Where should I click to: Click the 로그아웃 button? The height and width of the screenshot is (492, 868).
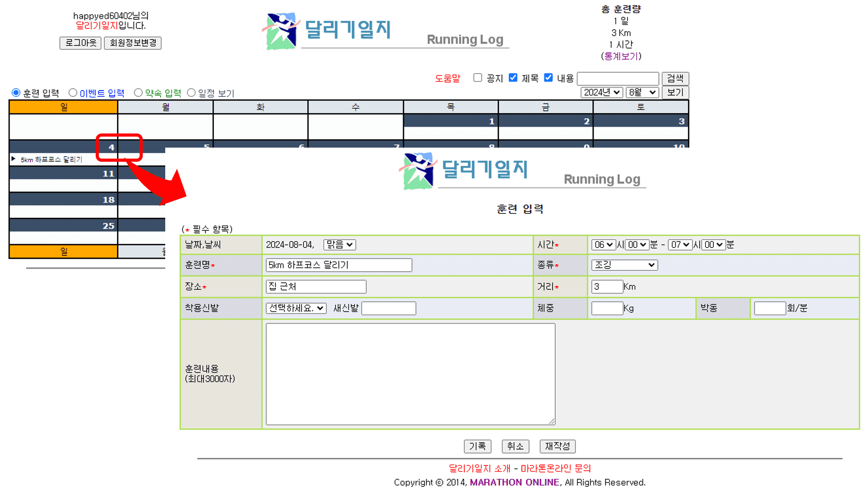[80, 43]
